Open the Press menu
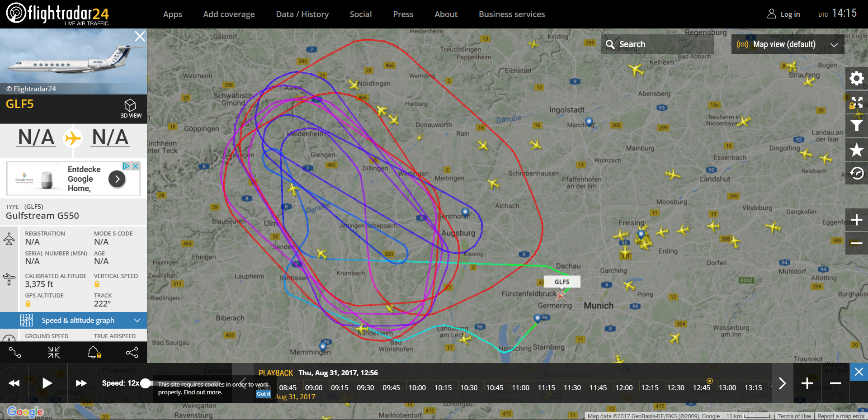 (x=403, y=14)
